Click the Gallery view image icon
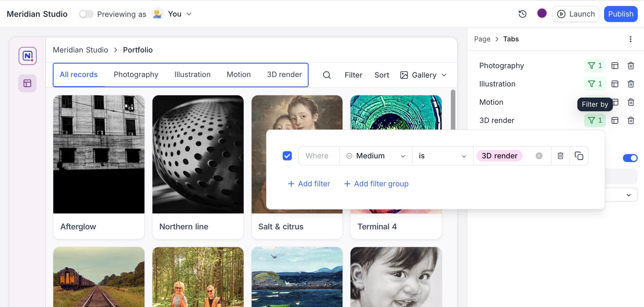Viewport: 644px width, 307px height. pos(404,75)
